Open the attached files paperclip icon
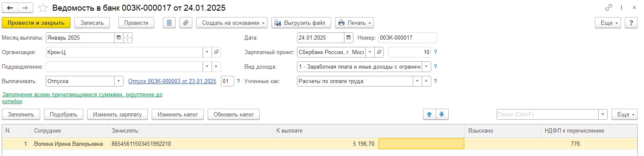644x156 pixels. coord(185,23)
